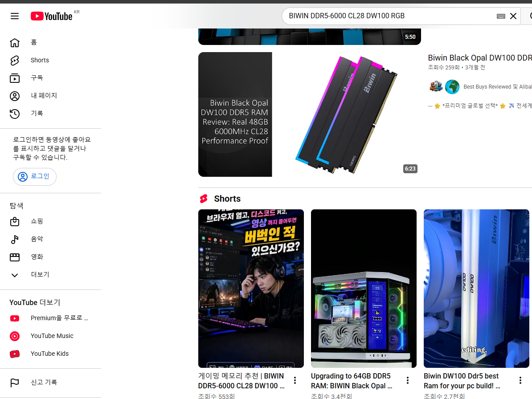Image resolution: width=532 pixels, height=399 pixels.
Task: Expand 더보기 in the explore section
Action: point(50,275)
